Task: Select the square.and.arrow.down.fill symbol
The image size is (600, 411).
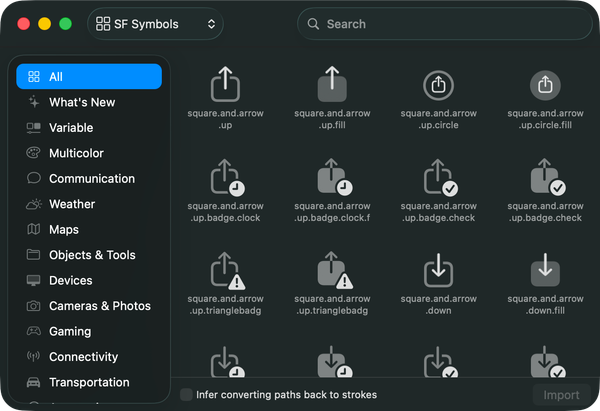Action: pos(545,270)
